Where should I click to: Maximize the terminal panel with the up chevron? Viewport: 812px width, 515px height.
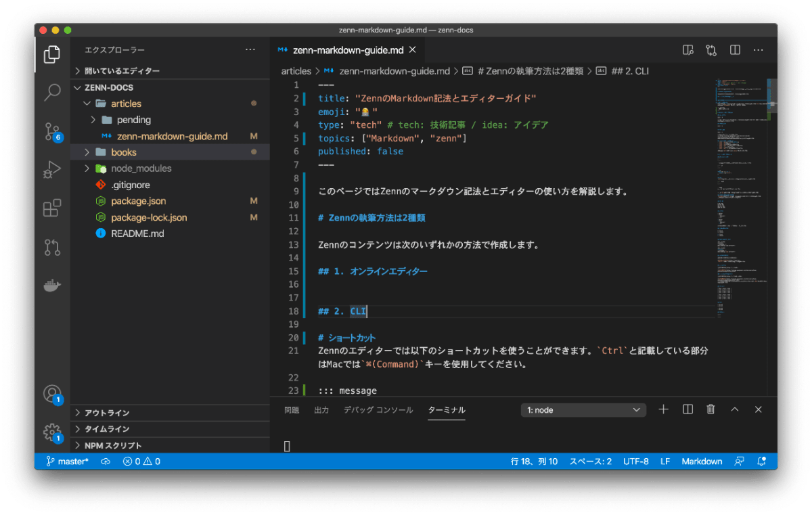coord(735,409)
